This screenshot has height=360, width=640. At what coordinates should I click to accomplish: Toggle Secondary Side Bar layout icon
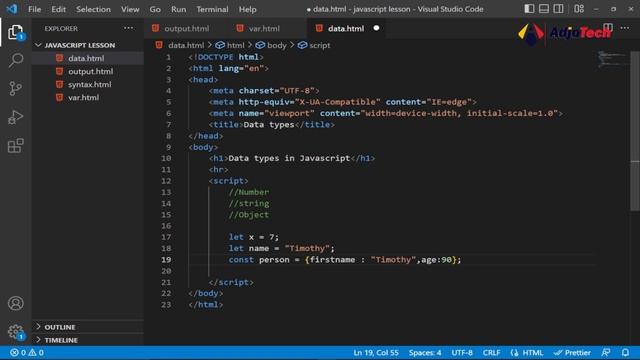pos(558,9)
